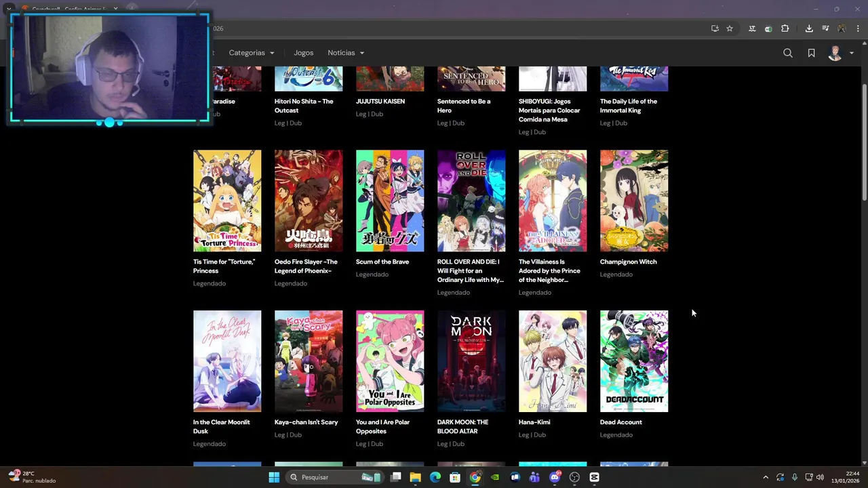Click the microphone tray icon
This screenshot has width=868, height=488.
point(794,477)
